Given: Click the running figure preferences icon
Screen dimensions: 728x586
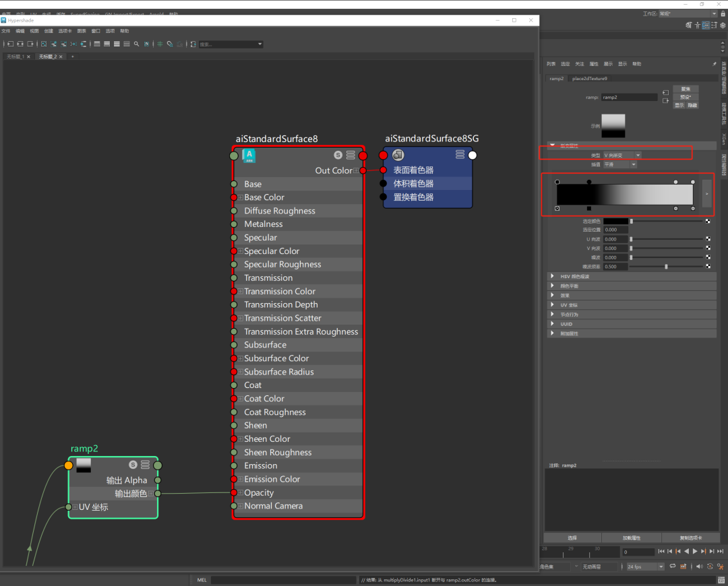Looking at the screenshot, I should pyautogui.click(x=720, y=566).
